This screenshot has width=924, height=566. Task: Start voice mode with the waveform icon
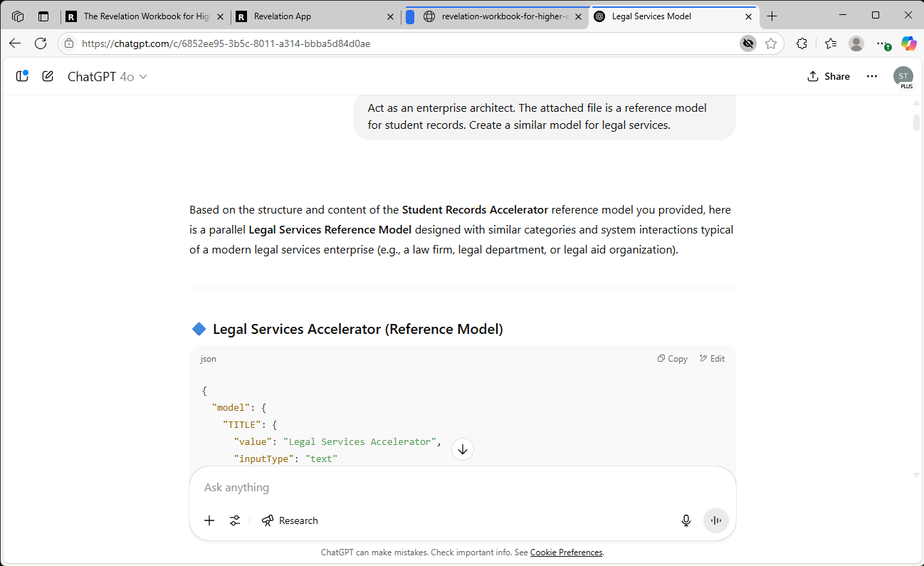[715, 520]
